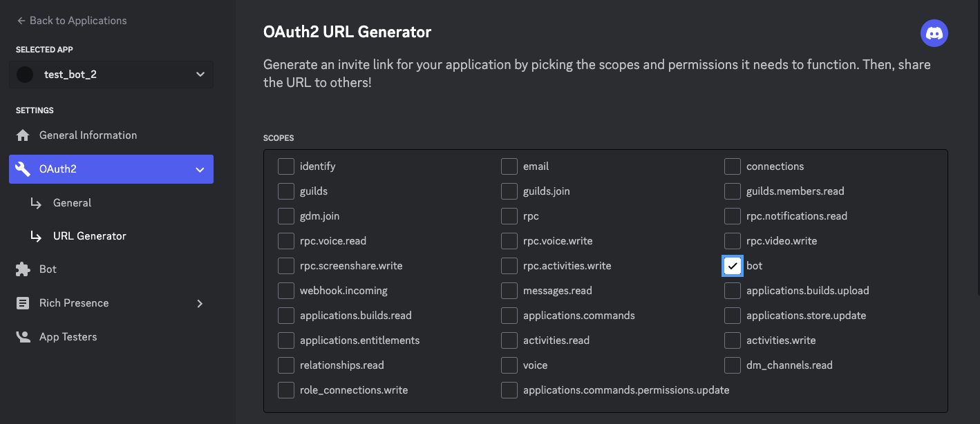The height and width of the screenshot is (424, 980).
Task: Go to the Bot settings page
Action: point(48,269)
